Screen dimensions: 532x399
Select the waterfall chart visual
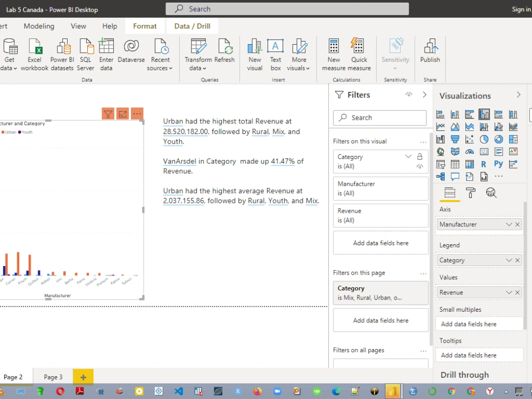point(440,139)
